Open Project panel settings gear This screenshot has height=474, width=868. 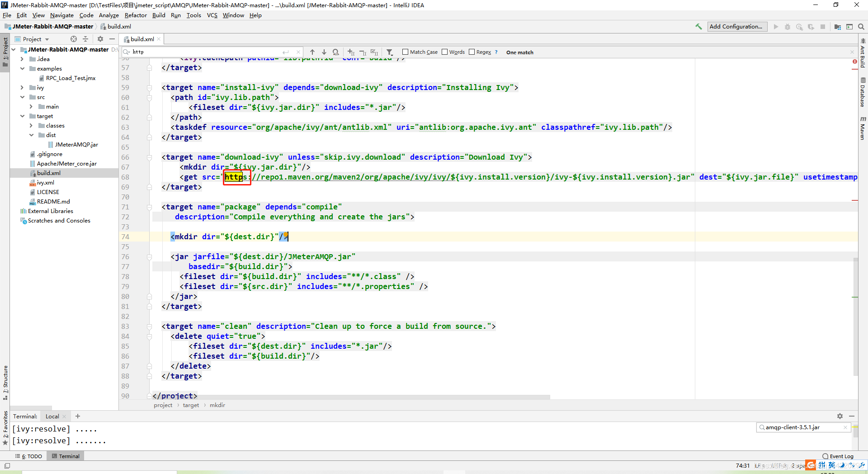(x=100, y=39)
